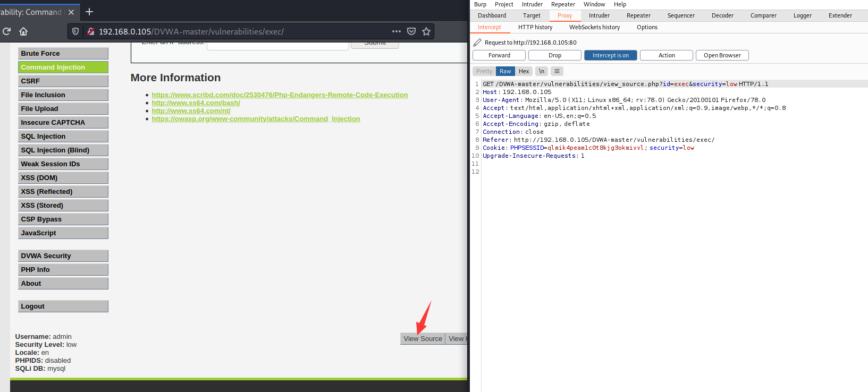Viewport: 868px width, 392px height.
Task: Open XSS (Reflected) page
Action: point(63,192)
